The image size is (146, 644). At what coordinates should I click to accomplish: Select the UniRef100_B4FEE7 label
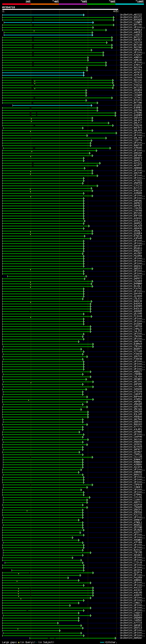pos(131,40)
